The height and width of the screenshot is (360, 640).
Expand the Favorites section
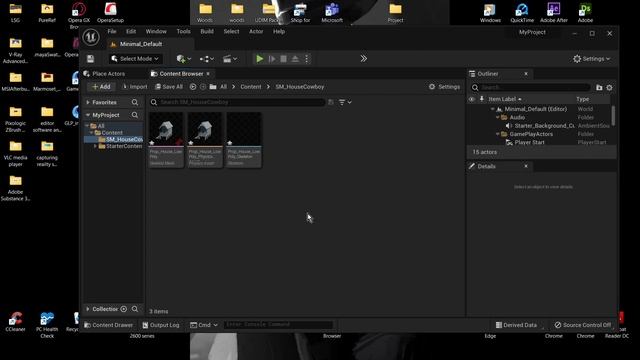[x=88, y=102]
